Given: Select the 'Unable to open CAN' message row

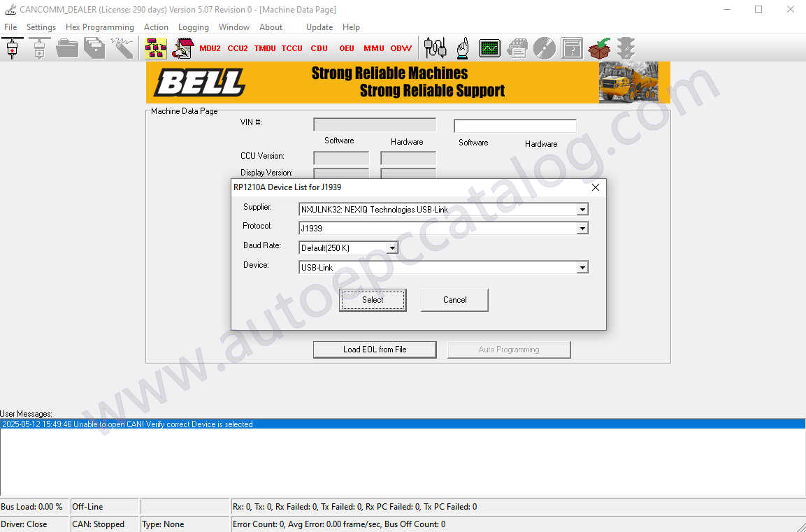Looking at the screenshot, I should (x=403, y=424).
